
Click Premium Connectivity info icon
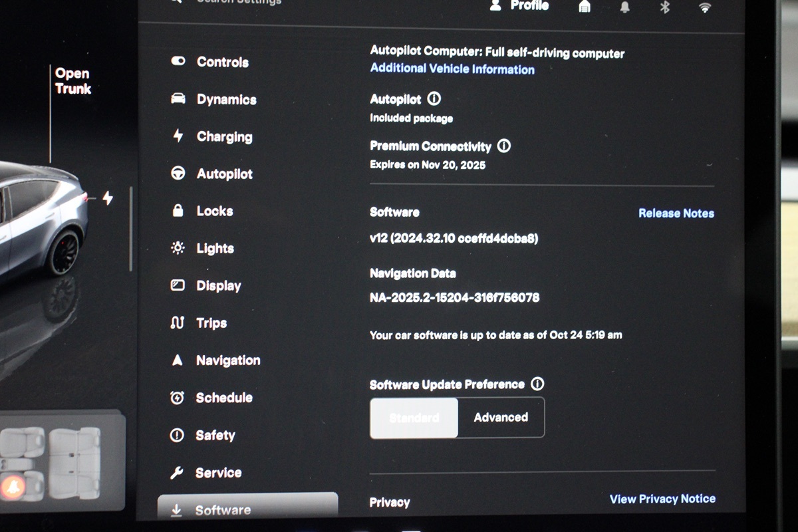pos(504,146)
